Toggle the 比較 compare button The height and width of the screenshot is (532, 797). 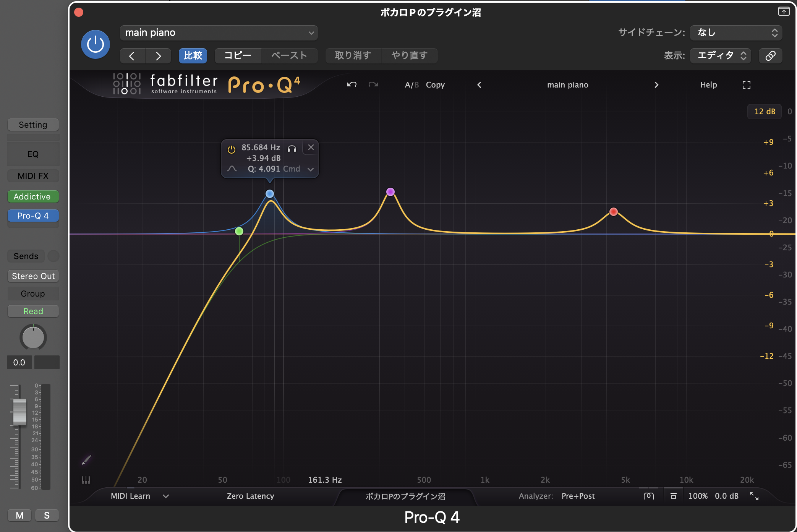coord(193,56)
